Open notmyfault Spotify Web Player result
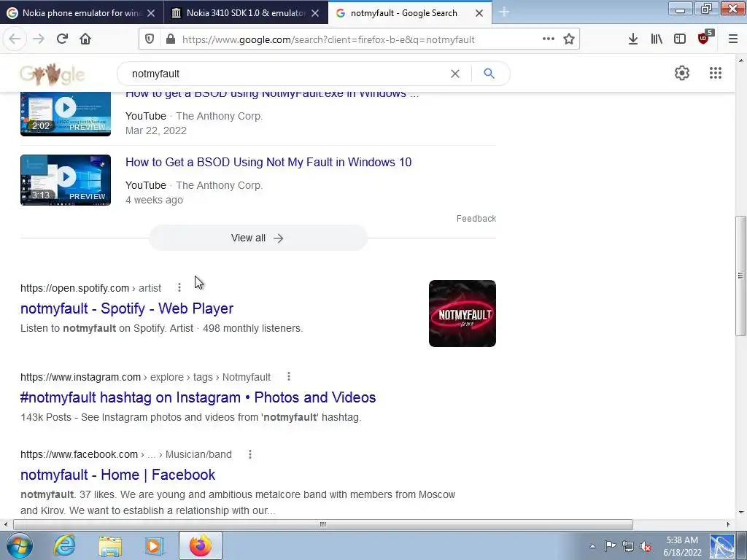This screenshot has width=747, height=560. 127,308
